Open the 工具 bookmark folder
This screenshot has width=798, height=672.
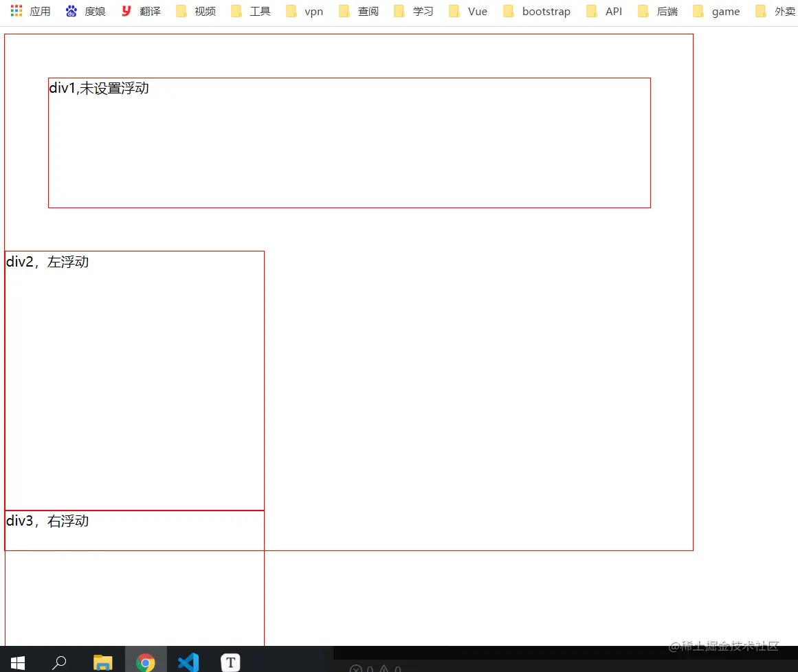pos(250,11)
